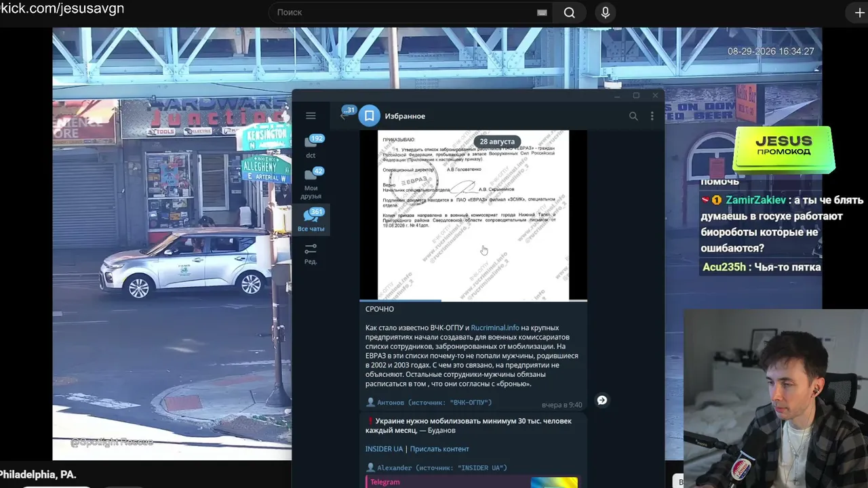Start voice search with the microphone

[606, 12]
